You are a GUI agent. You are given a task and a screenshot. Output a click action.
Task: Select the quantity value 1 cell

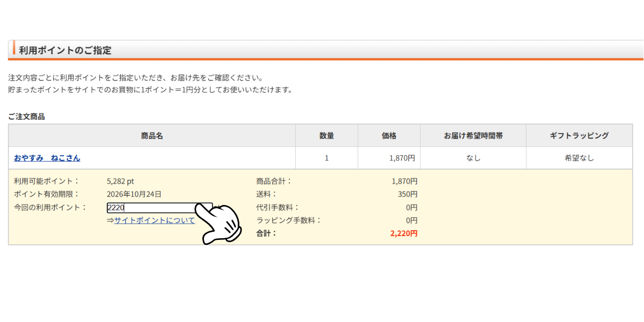[x=326, y=157]
